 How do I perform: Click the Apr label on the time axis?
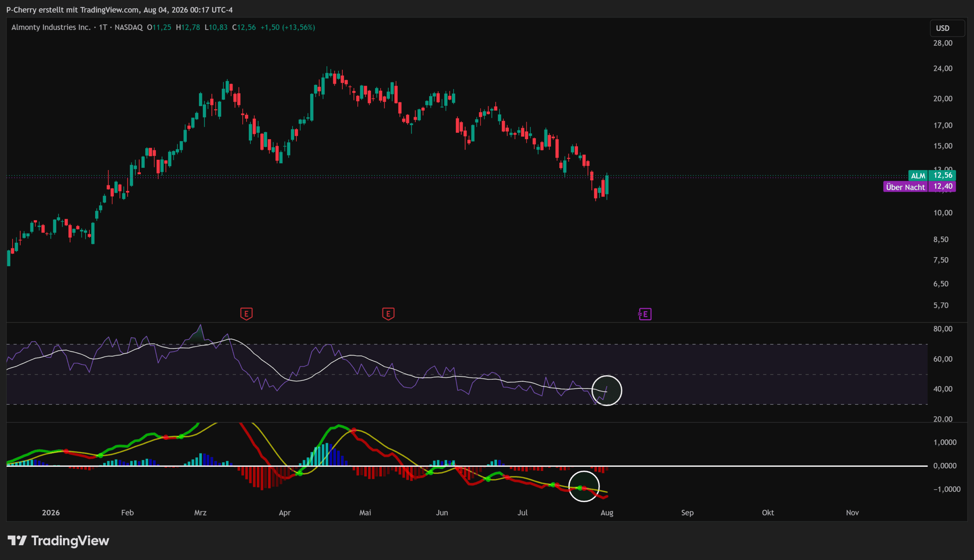(285, 513)
